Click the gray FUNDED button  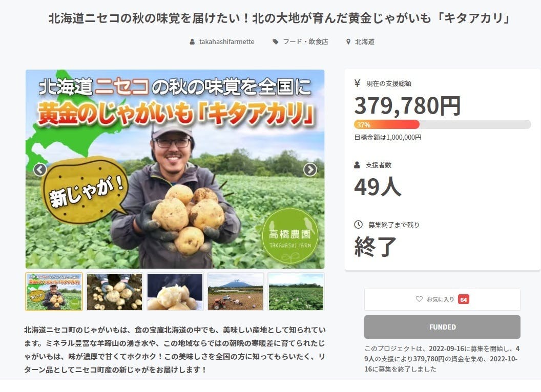(442, 327)
